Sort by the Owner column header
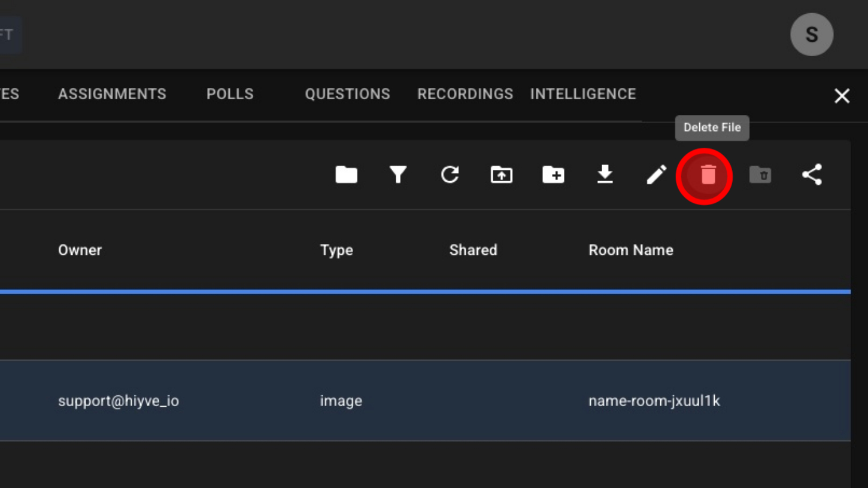The height and width of the screenshot is (488, 868). [80, 250]
